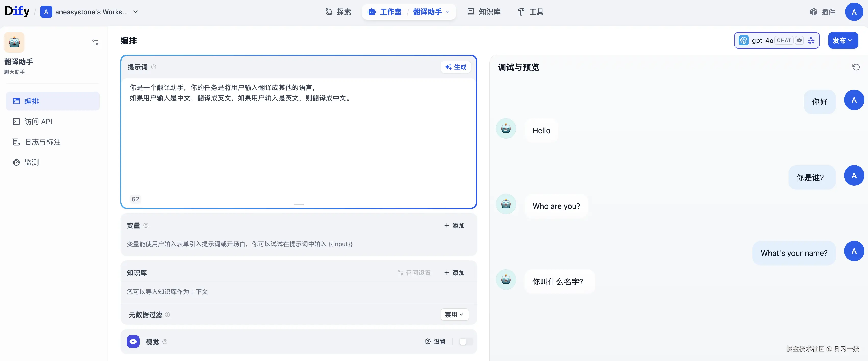Open the 编排 (Orchestrate) section in sidebar
This screenshot has width=868, height=361.
pyautogui.click(x=31, y=101)
